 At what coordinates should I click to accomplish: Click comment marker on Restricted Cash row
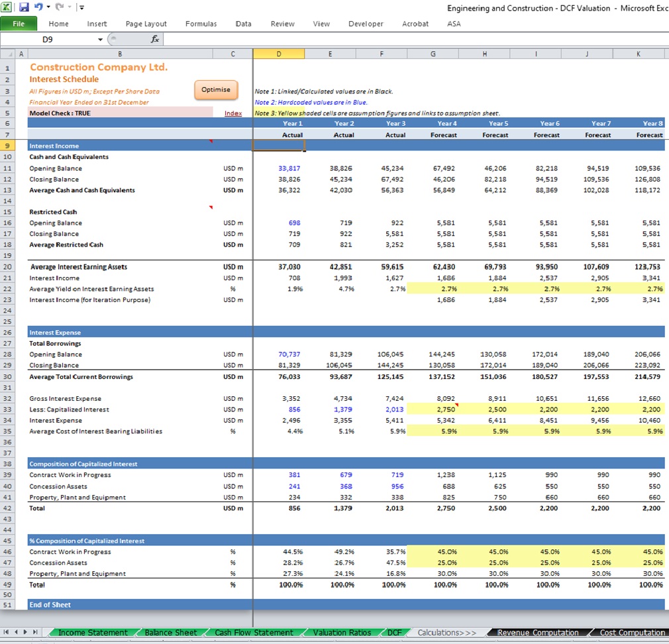211,207
